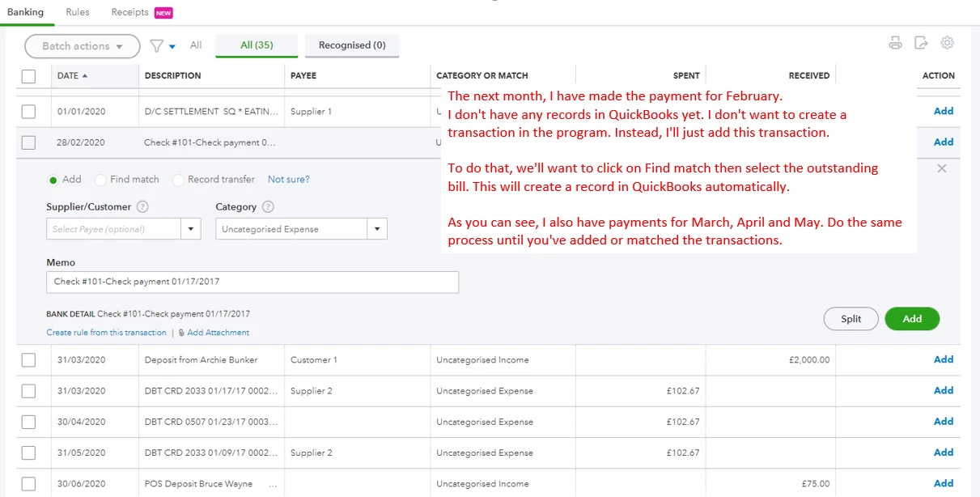The image size is (980, 497).
Task: Switch to the Rules tab
Action: (x=78, y=12)
